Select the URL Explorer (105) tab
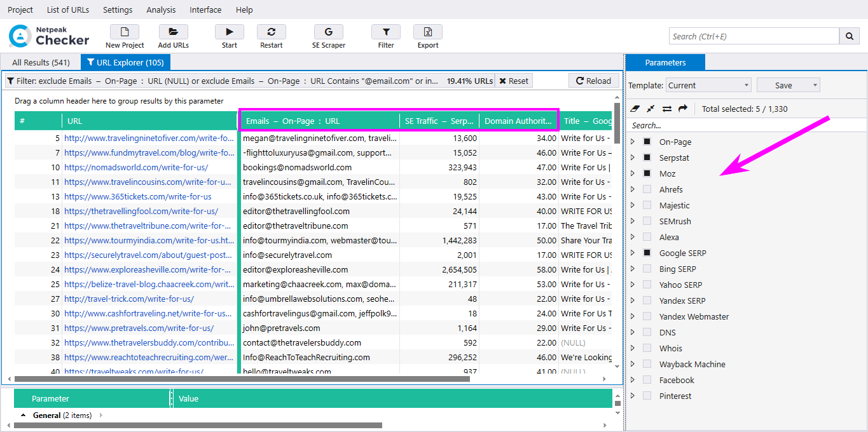 pos(125,62)
